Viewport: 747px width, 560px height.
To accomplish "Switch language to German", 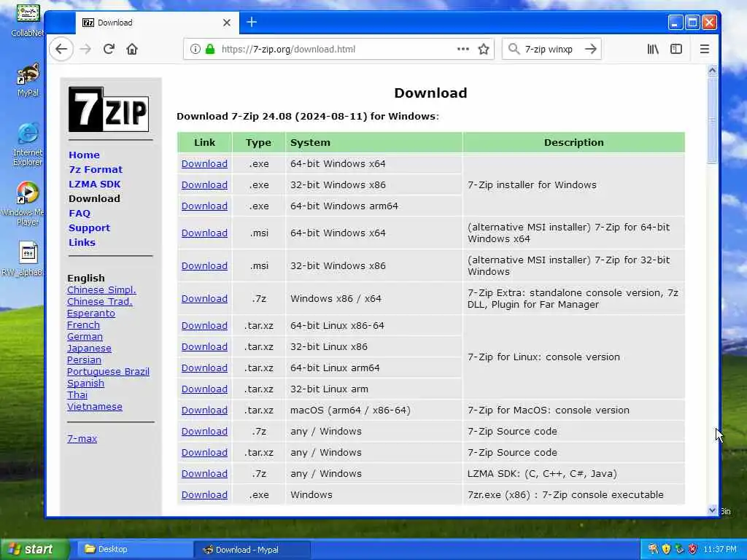I will (85, 337).
